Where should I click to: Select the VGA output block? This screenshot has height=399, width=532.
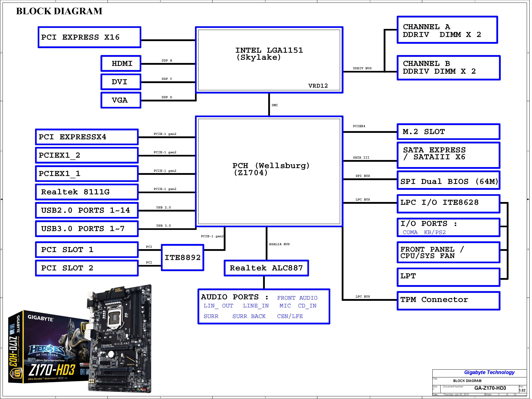(x=121, y=100)
